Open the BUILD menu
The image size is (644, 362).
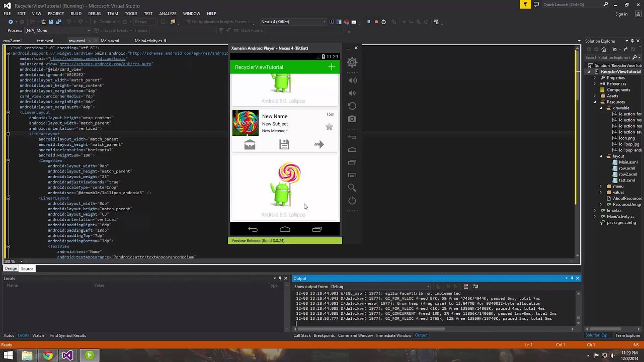point(76,14)
